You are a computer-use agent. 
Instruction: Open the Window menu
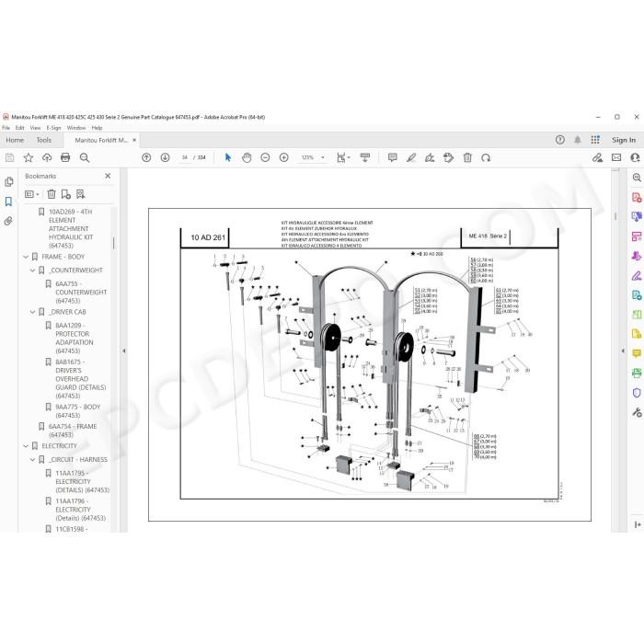pos(76,128)
